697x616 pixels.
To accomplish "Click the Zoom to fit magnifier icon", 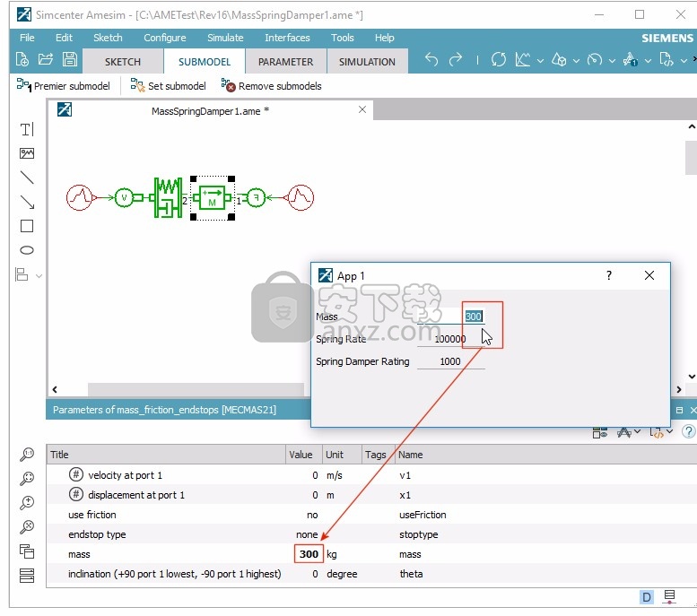I will pos(27,478).
